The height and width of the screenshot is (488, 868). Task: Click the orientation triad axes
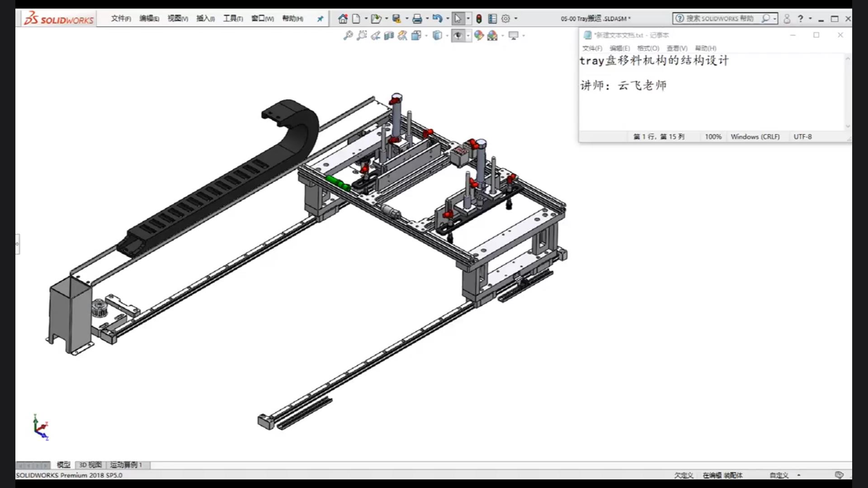[41, 427]
